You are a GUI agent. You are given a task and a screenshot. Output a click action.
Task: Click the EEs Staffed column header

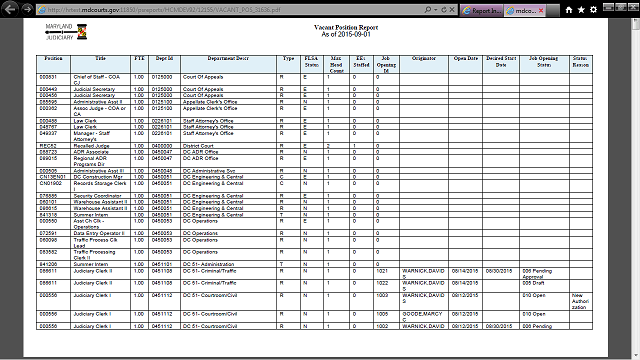(361, 64)
